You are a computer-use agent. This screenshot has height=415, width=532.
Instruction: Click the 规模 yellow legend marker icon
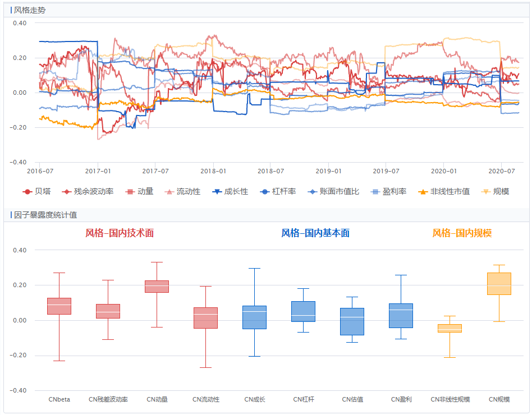(x=486, y=192)
